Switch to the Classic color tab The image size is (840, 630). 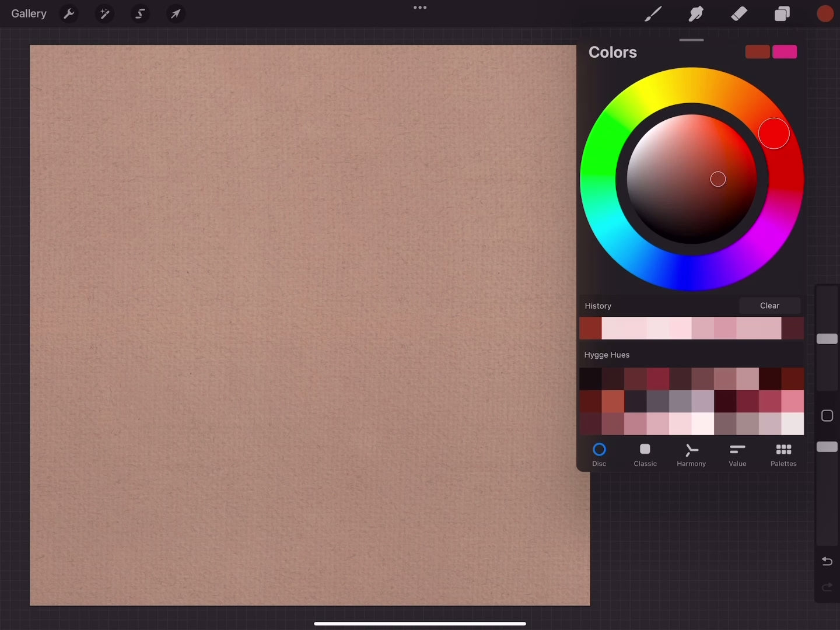645,455
